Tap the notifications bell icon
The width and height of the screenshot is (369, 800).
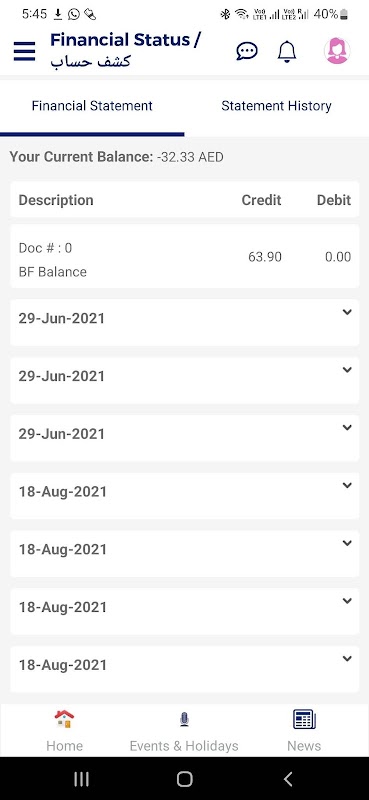[287, 52]
